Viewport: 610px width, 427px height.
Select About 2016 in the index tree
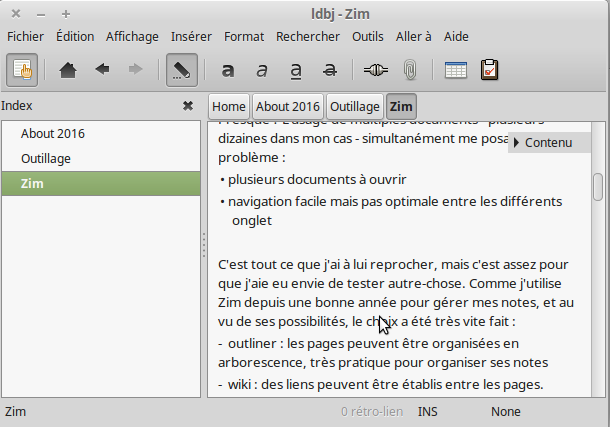tap(101, 133)
